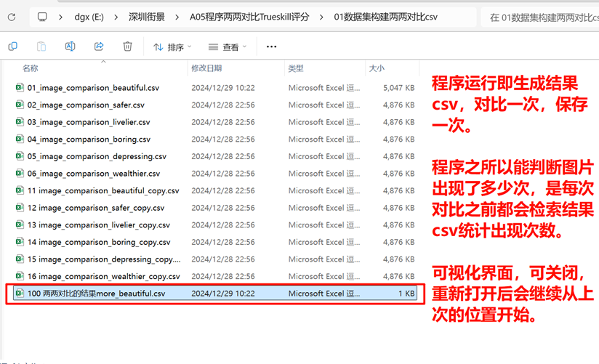Screen dimensions: 599x364
Task: Click Excel icon of 11 image_comparison_beautiful_copy.csv
Action: (20, 190)
